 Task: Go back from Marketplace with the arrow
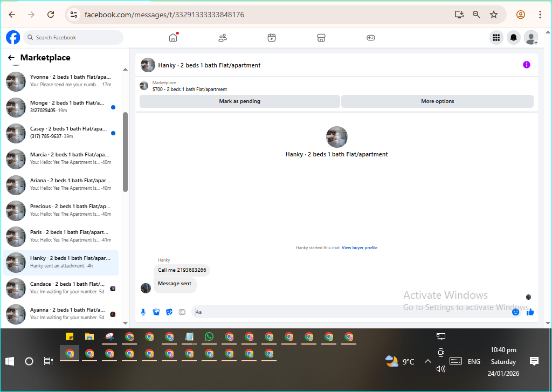click(11, 58)
